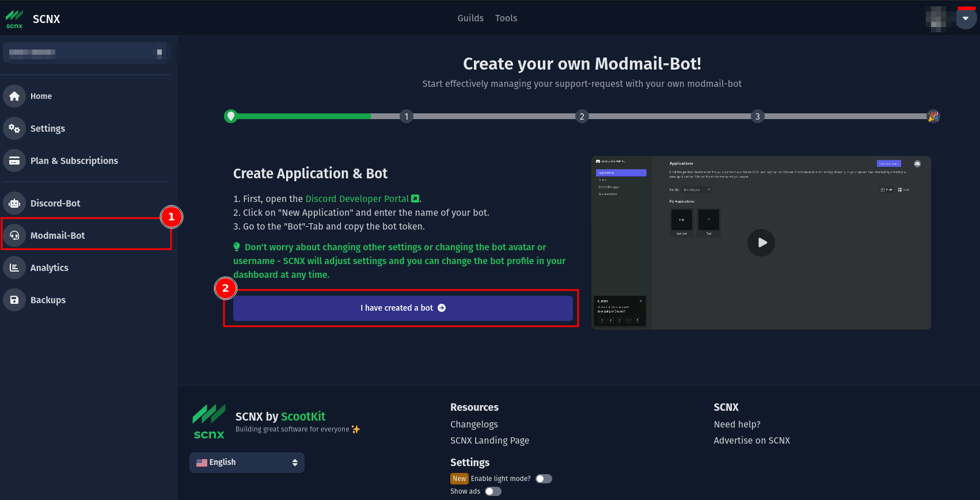The height and width of the screenshot is (500, 980).
Task: Open the Tools menu item
Action: click(506, 18)
